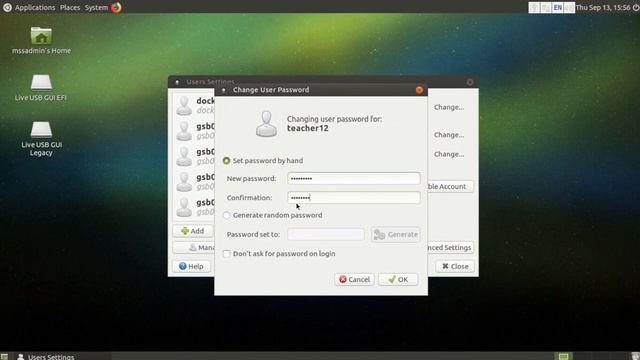The width and height of the screenshot is (640, 360).
Task: Click the teacher12 username text
Action: click(307, 128)
